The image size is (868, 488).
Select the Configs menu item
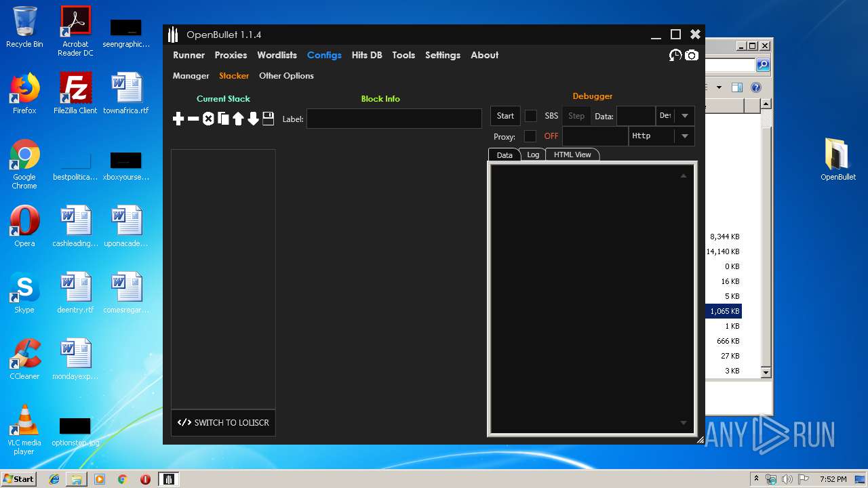[324, 55]
